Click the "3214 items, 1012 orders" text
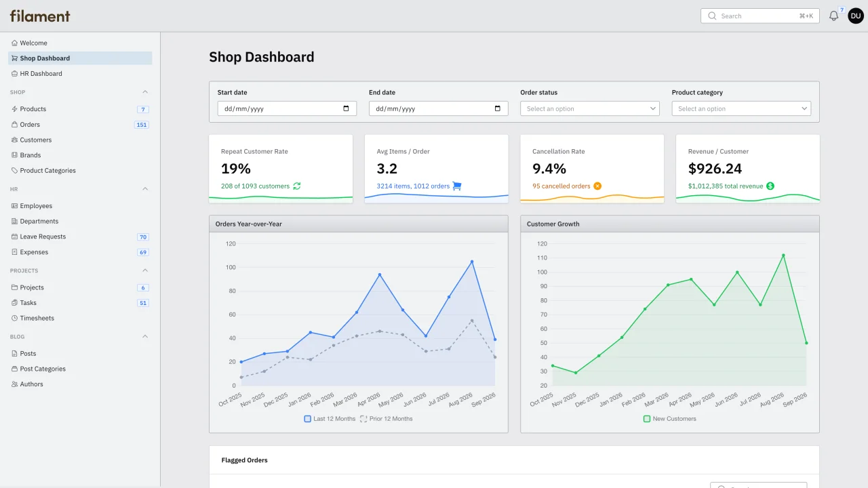This screenshot has width=868, height=488. [413, 186]
